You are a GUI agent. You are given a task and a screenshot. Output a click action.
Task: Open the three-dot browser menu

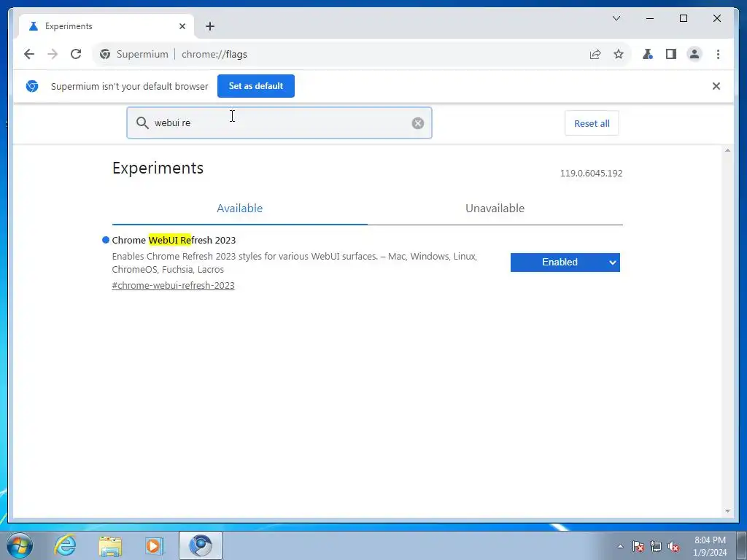coord(718,54)
